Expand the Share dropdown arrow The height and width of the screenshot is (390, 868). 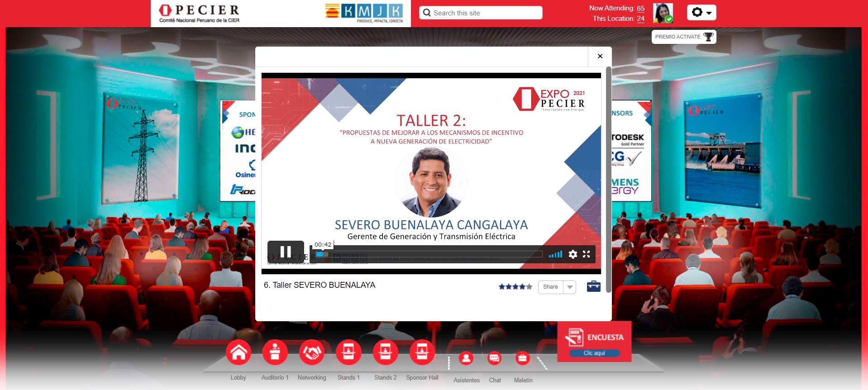pyautogui.click(x=570, y=287)
